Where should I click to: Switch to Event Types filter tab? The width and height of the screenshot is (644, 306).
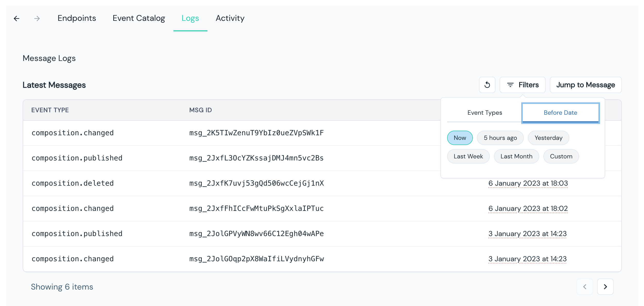click(484, 113)
